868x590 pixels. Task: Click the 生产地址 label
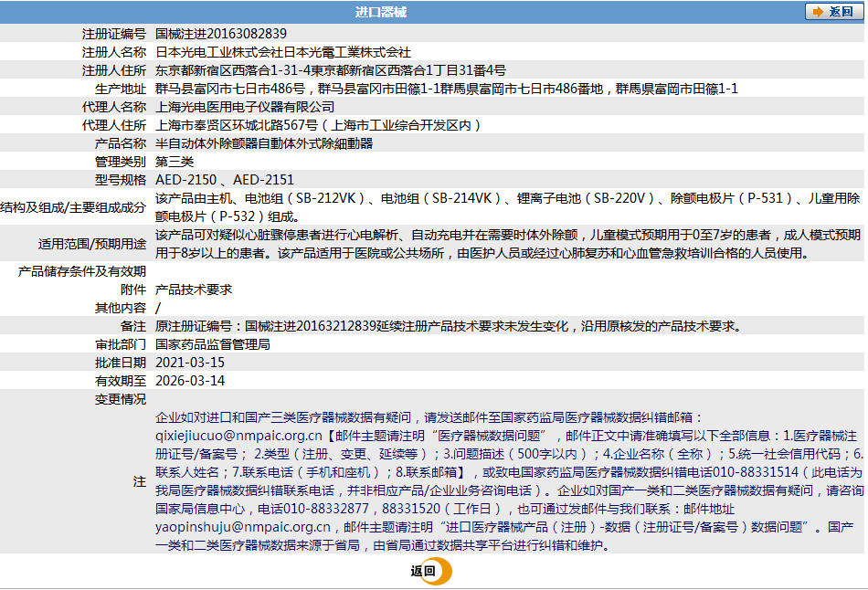coord(121,89)
